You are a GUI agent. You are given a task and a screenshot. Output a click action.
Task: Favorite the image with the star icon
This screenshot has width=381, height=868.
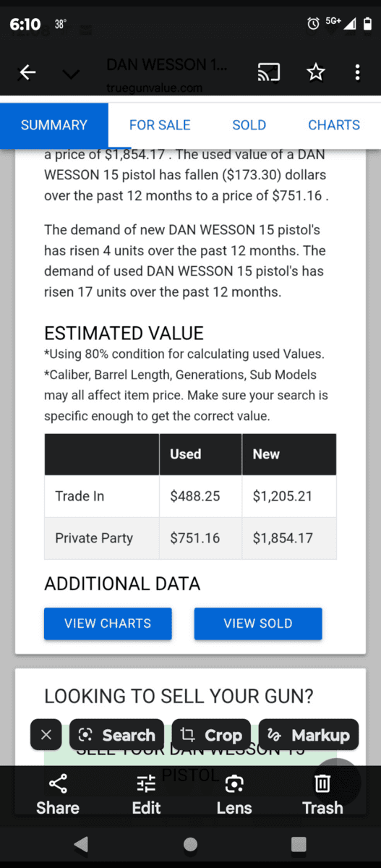tap(316, 72)
